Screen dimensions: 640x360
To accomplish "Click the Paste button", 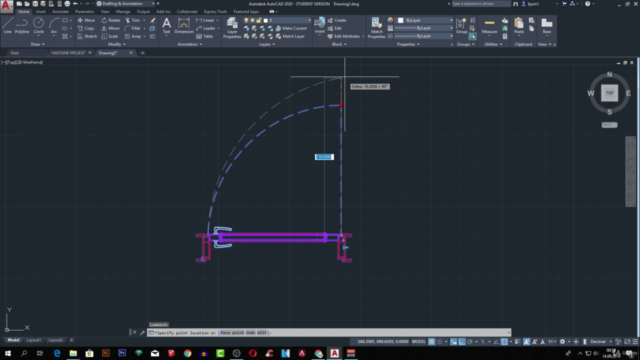I will 519,26.
